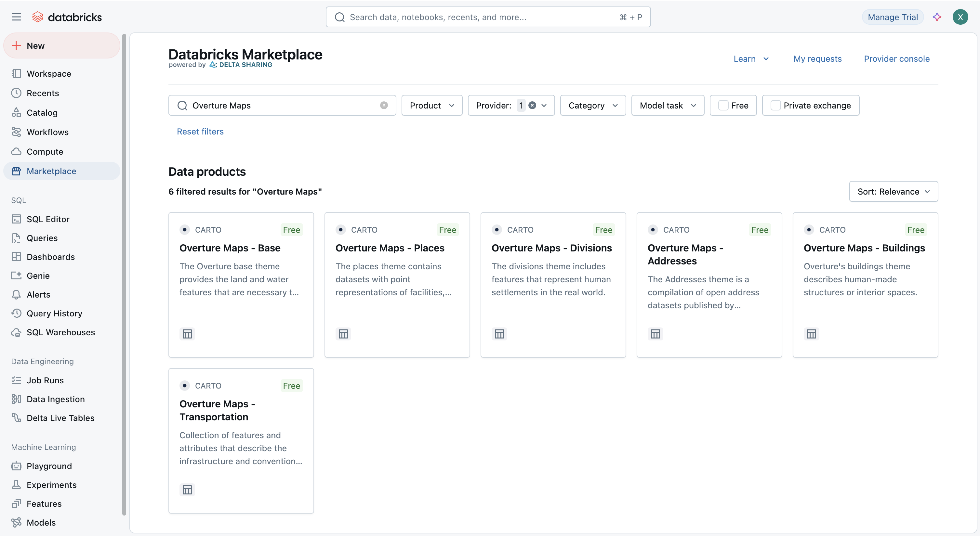Click the New button
The image size is (980, 536).
coord(62,45)
